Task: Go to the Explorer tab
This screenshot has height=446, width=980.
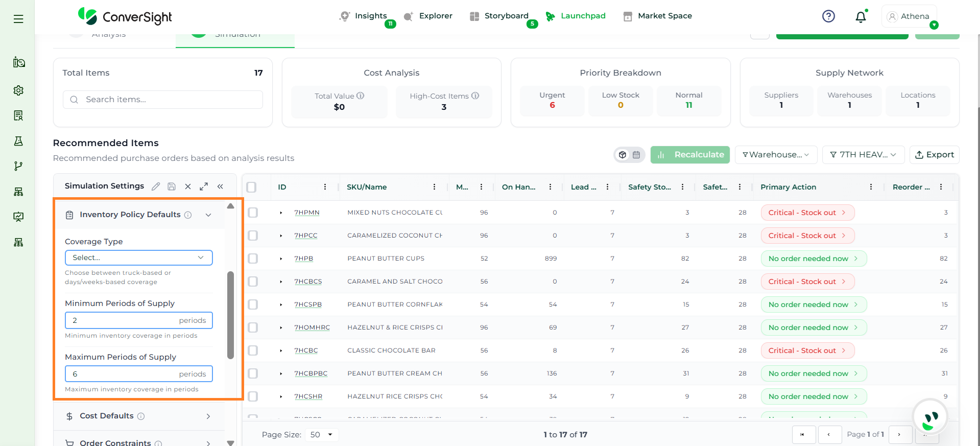Action: pyautogui.click(x=435, y=16)
